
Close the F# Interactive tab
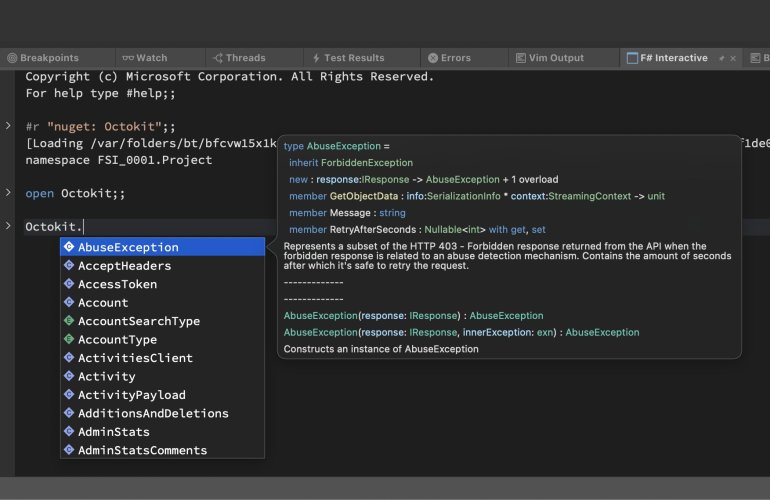pos(735,58)
